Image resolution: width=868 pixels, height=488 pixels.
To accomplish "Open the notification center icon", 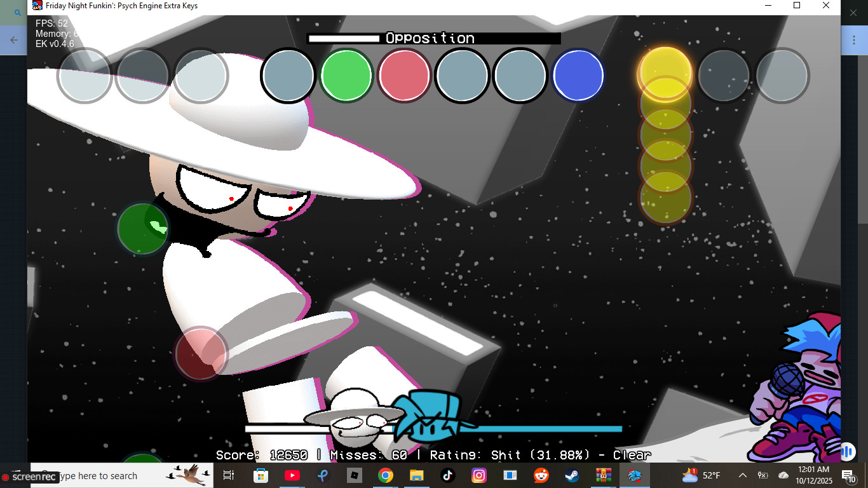I will [x=848, y=475].
